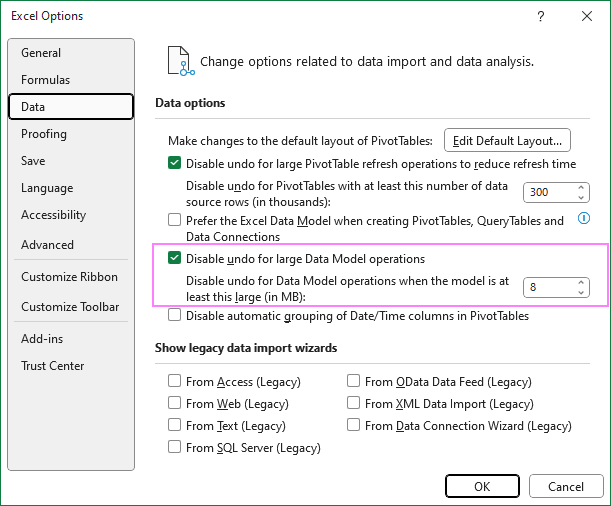The height and width of the screenshot is (506, 611).
Task: Check From OData Data Feed (Legacy) wizard
Action: click(353, 381)
